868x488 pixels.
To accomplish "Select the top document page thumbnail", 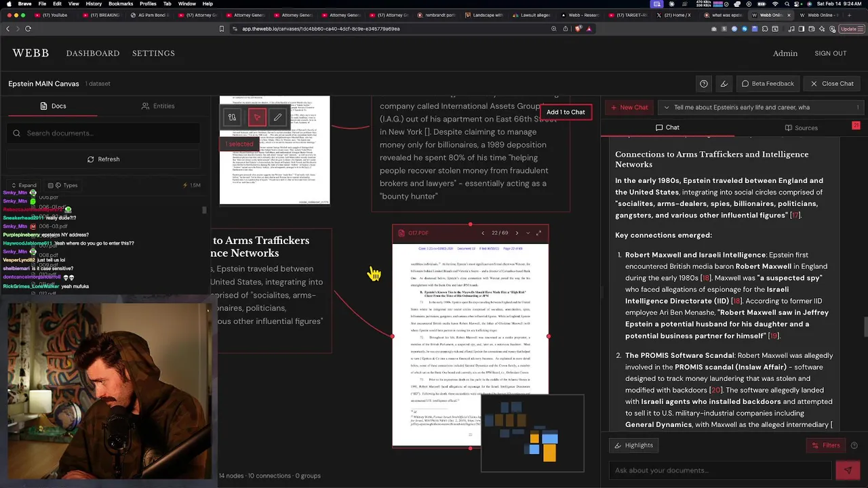I will pos(275,149).
